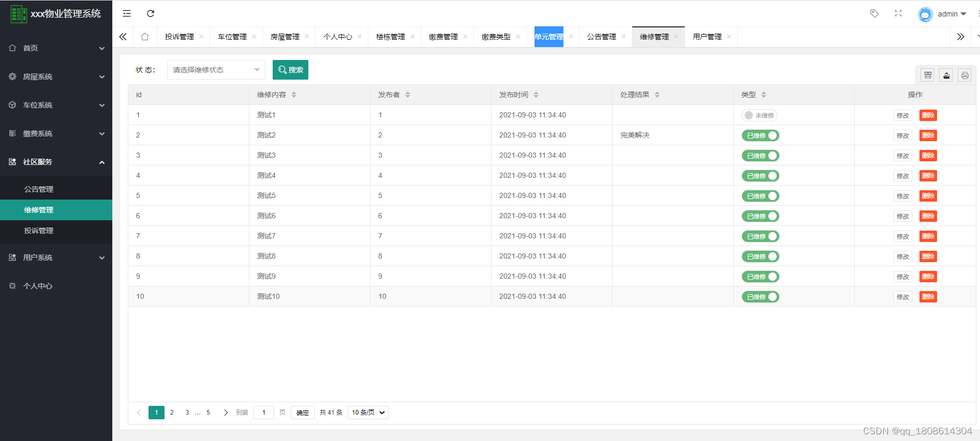Click the print table icon
The width and height of the screenshot is (980, 441).
(x=965, y=75)
